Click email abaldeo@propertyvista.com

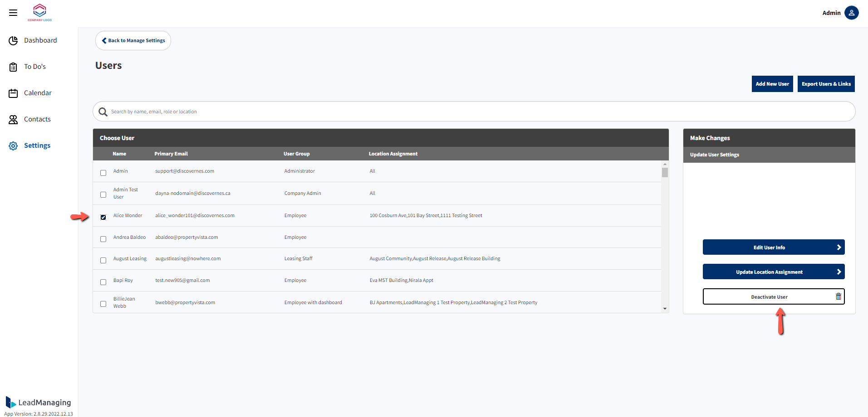[x=186, y=238]
